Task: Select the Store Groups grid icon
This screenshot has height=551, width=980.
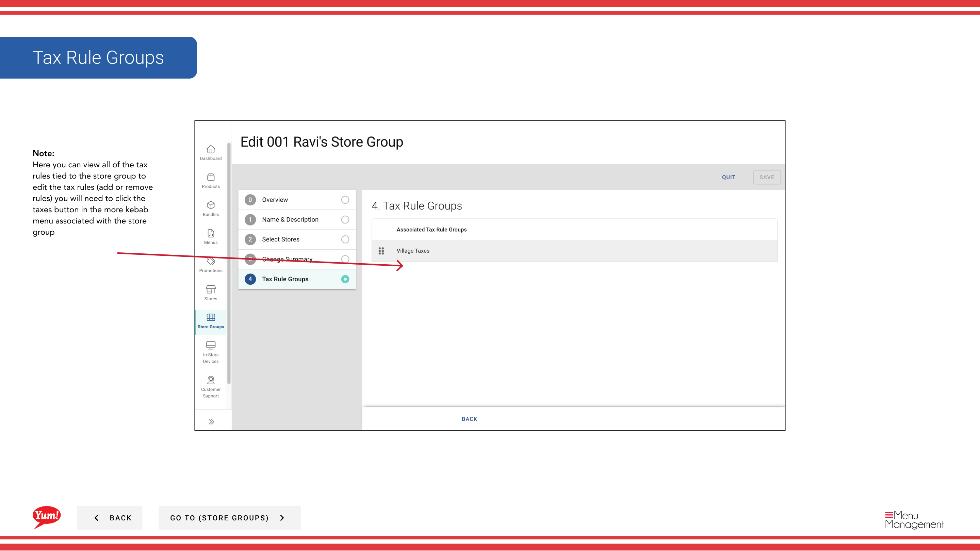Action: [211, 318]
